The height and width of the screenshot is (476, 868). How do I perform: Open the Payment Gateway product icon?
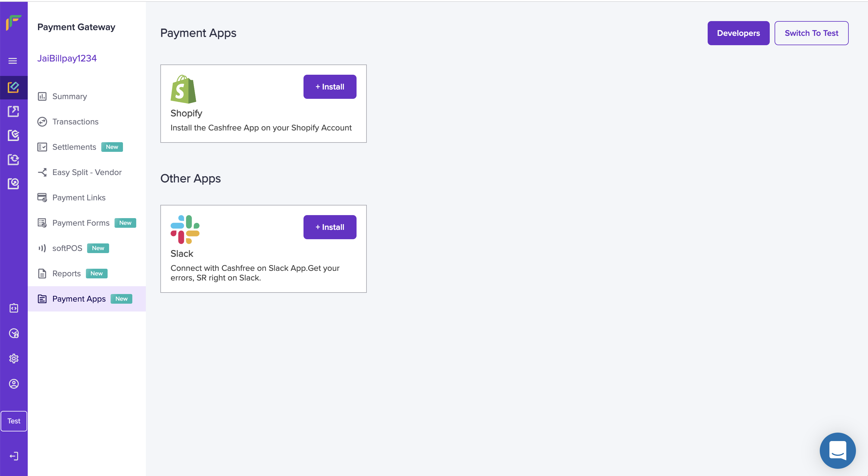click(x=14, y=88)
